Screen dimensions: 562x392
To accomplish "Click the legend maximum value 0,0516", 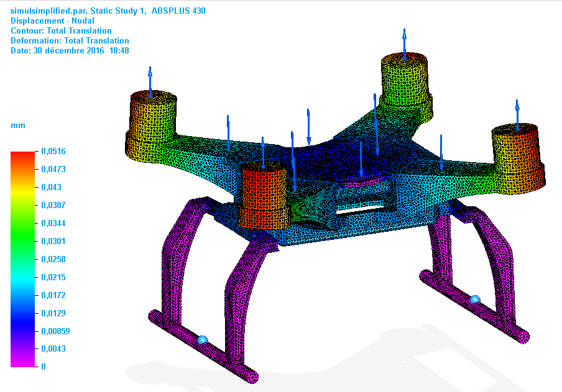I will (53, 151).
